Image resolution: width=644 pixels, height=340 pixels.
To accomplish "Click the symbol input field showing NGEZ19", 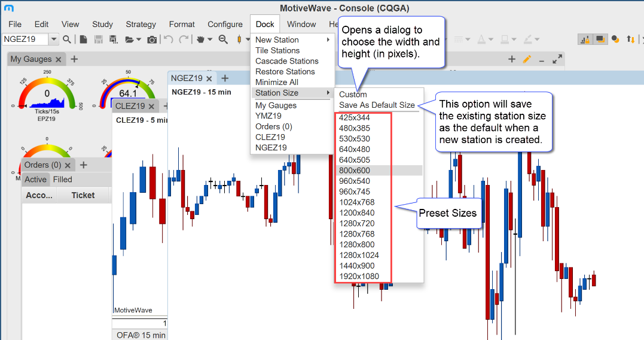I will point(25,40).
